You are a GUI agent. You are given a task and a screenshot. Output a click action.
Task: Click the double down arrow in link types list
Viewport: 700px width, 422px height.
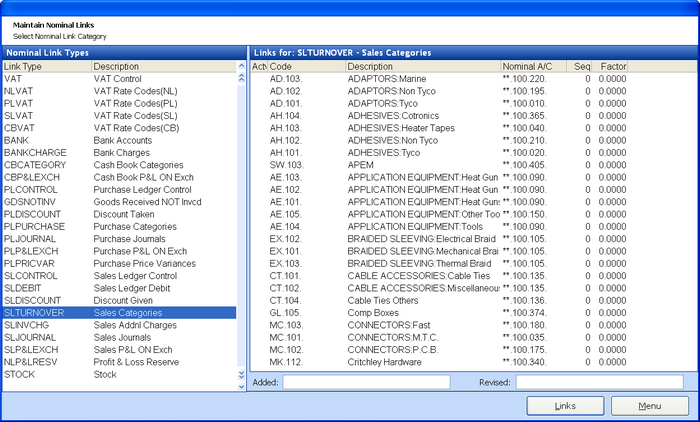240,375
